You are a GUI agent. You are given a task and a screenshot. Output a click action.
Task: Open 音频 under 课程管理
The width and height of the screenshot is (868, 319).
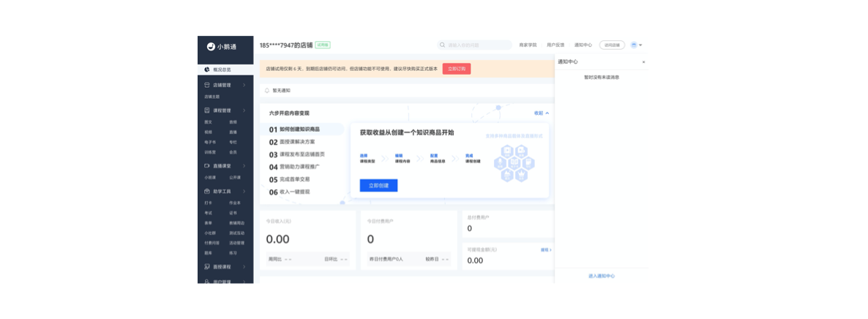(x=233, y=122)
